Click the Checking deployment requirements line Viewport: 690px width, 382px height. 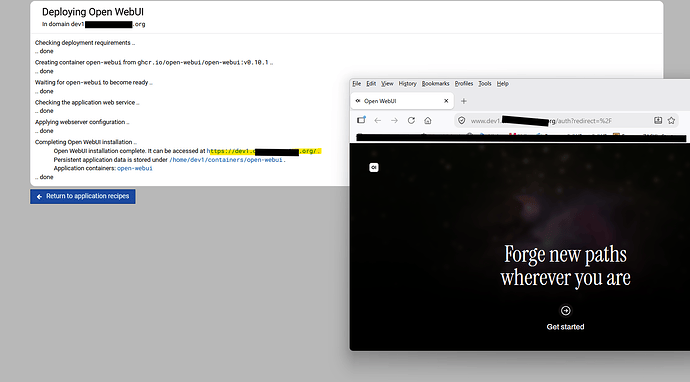point(85,43)
